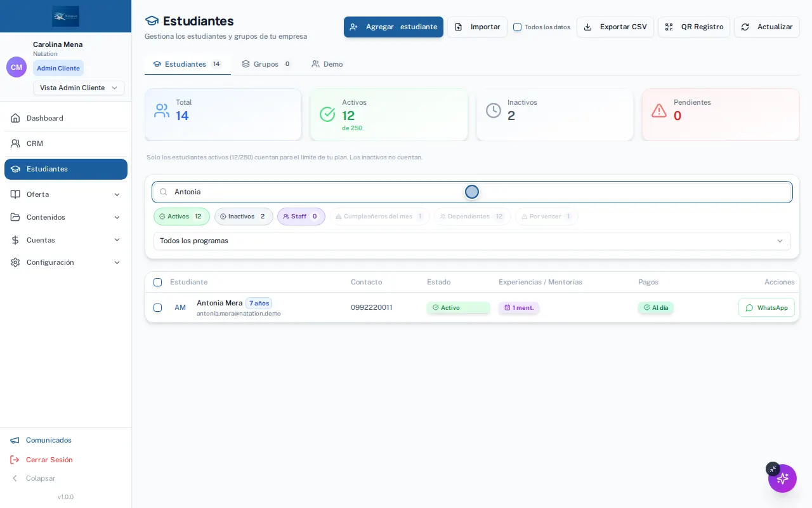This screenshot has height=508, width=812.
Task: Open the Todos los programas dropdown
Action: (x=472, y=241)
